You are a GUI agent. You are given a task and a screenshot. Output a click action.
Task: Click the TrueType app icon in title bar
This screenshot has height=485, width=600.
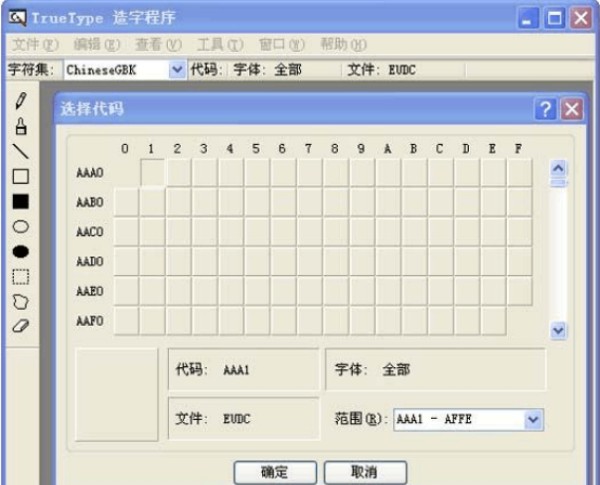tap(17, 18)
